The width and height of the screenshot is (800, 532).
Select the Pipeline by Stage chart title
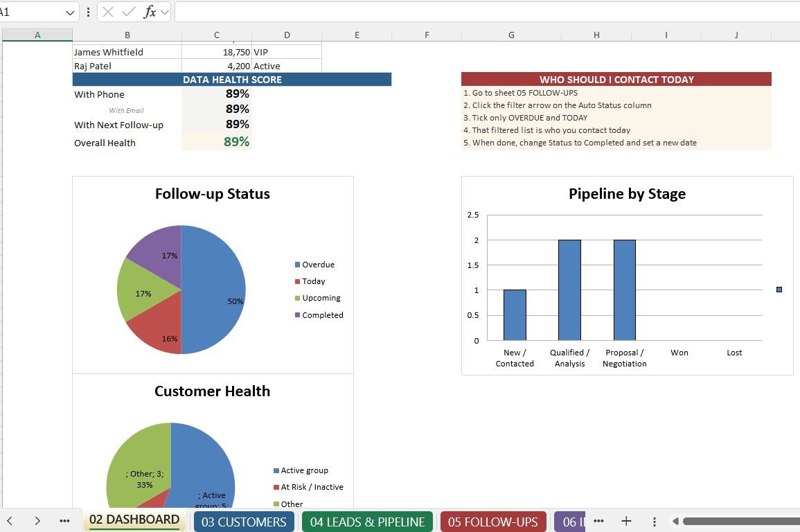(627, 194)
